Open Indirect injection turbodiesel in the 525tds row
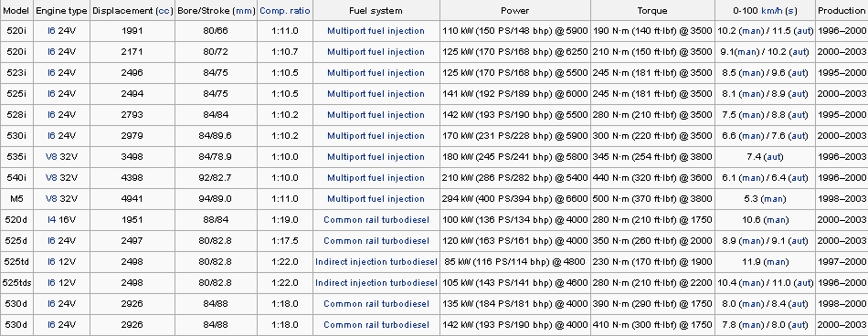The width and height of the screenshot is (868, 336). point(376,283)
